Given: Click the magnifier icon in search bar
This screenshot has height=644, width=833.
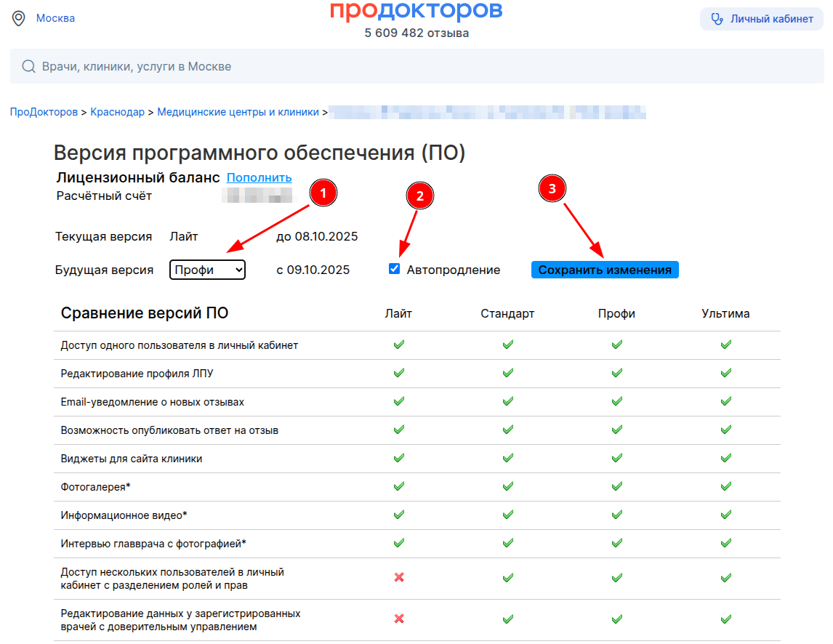Looking at the screenshot, I should tap(29, 67).
